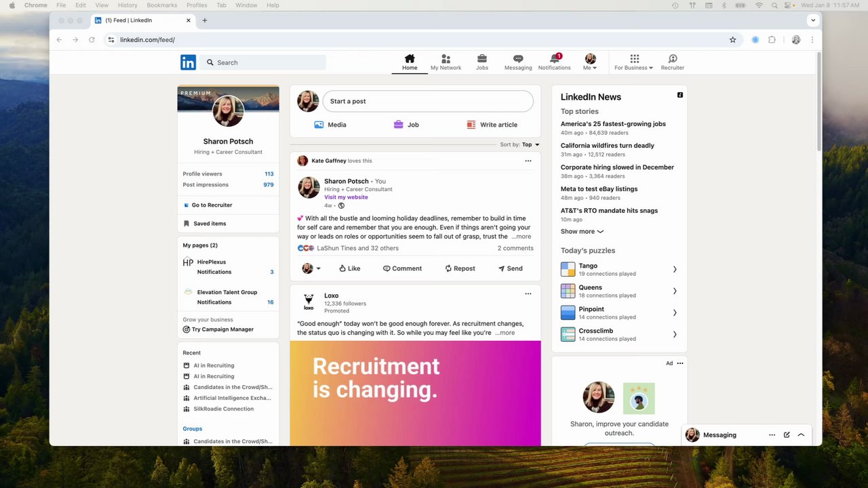
Task: Click Visit my website link
Action: tap(346, 197)
